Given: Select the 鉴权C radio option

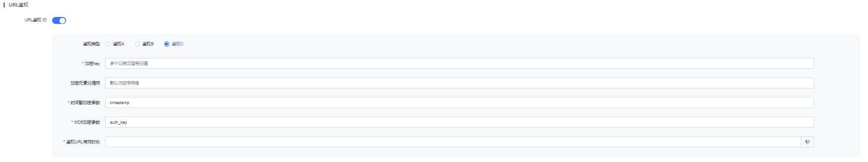Looking at the screenshot, I should [x=166, y=44].
